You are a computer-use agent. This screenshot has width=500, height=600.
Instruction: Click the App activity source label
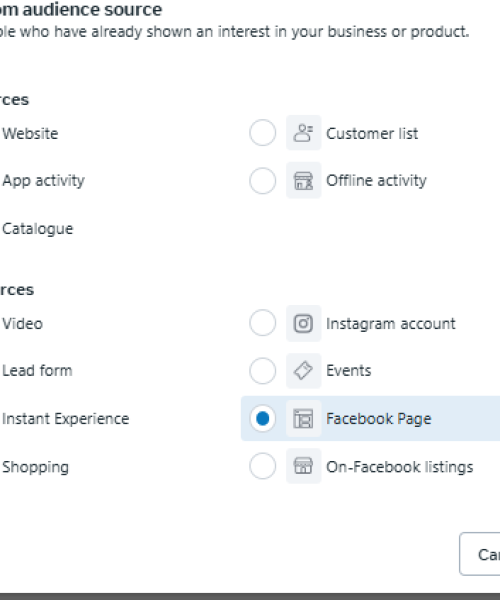click(x=43, y=181)
